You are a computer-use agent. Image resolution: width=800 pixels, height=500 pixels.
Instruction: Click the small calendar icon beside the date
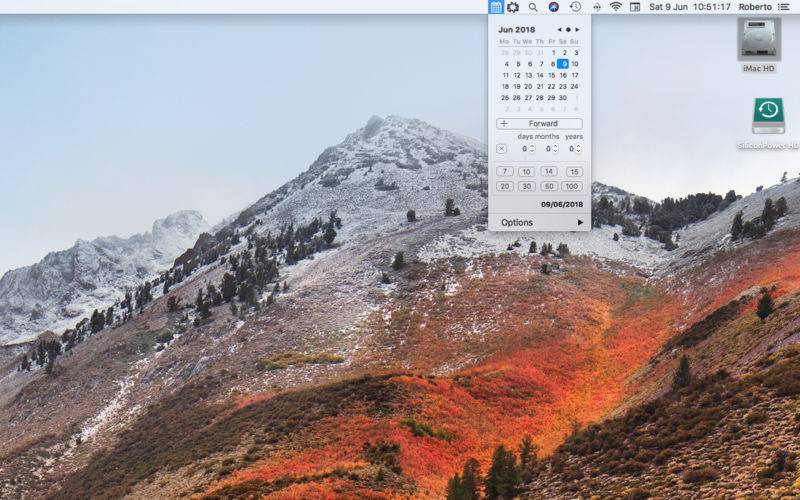(x=635, y=7)
